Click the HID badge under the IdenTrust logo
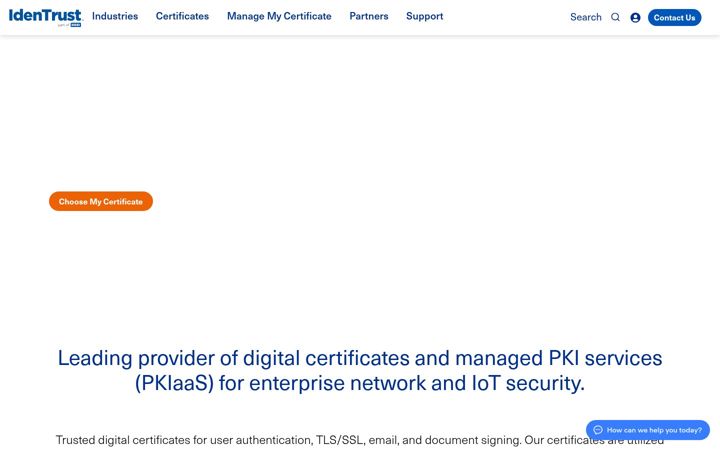The width and height of the screenshot is (720, 450). (76, 25)
